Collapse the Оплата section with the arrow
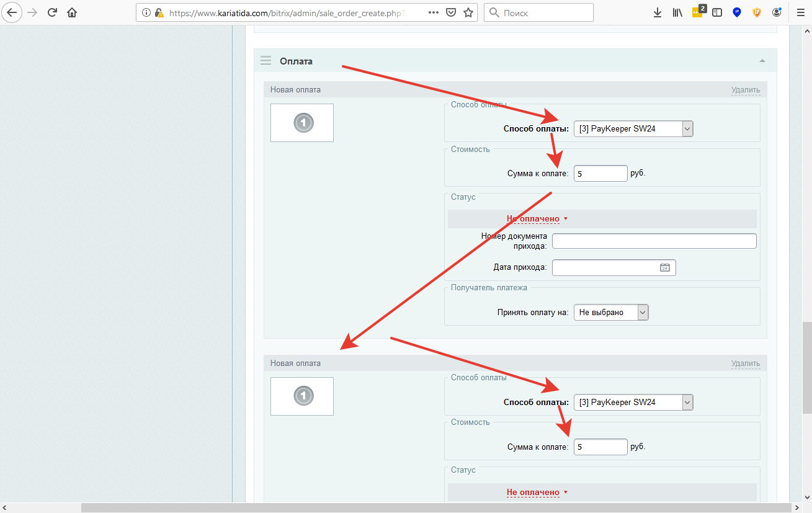The height and width of the screenshot is (513, 812). coord(762,61)
